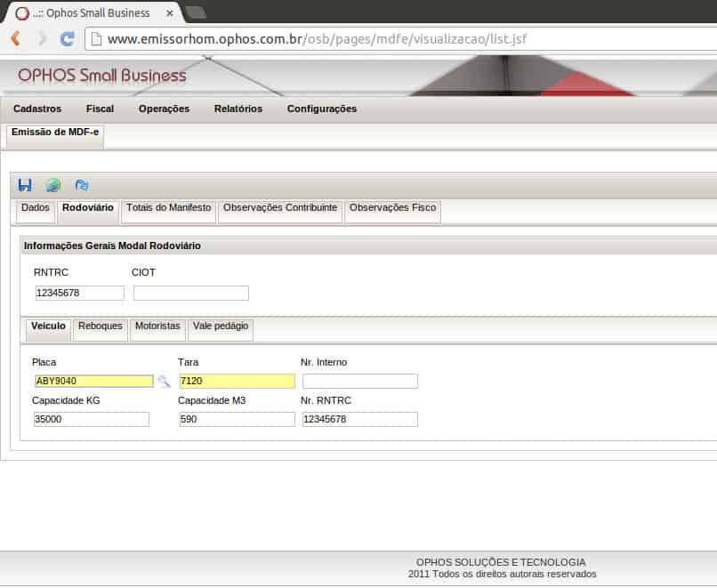Open the Fiscal menu
Image resolution: width=717 pixels, height=588 pixels.
(100, 109)
